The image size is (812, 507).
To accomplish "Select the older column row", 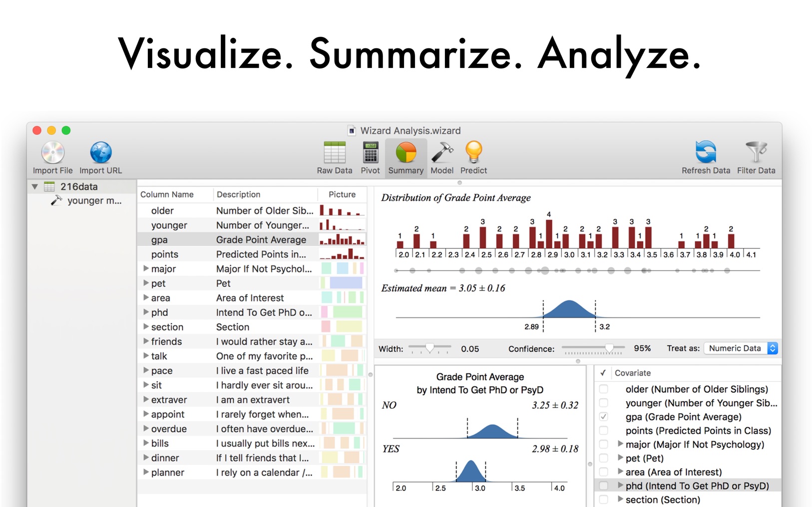I will click(x=252, y=211).
